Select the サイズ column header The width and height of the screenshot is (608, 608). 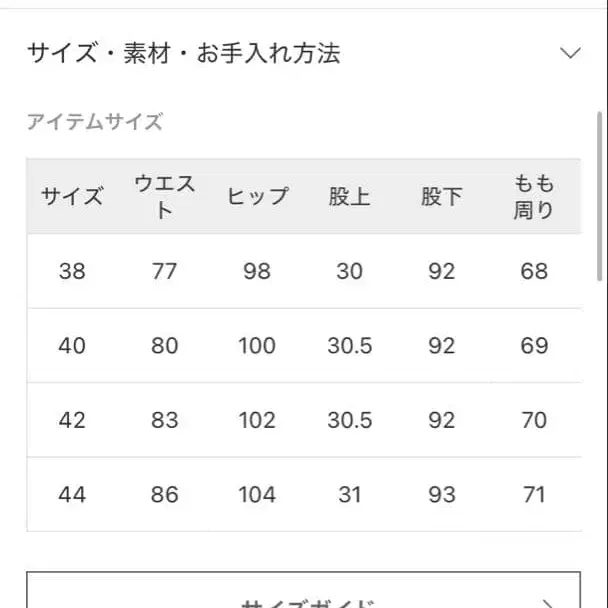click(72, 196)
